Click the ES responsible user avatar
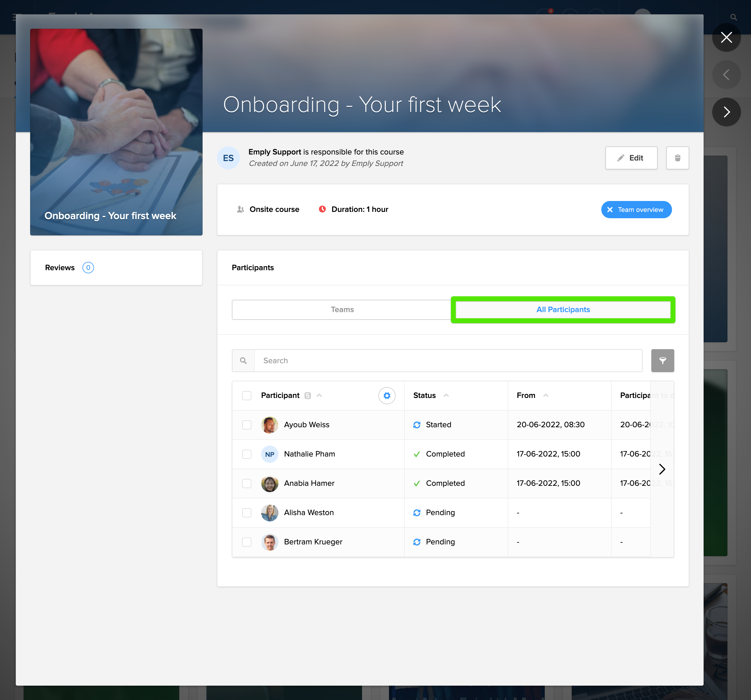 click(228, 158)
